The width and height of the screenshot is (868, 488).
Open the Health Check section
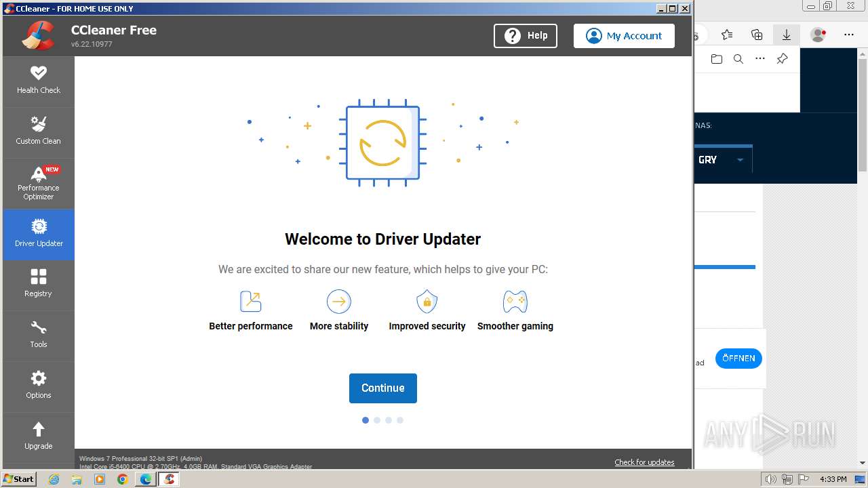tap(39, 81)
